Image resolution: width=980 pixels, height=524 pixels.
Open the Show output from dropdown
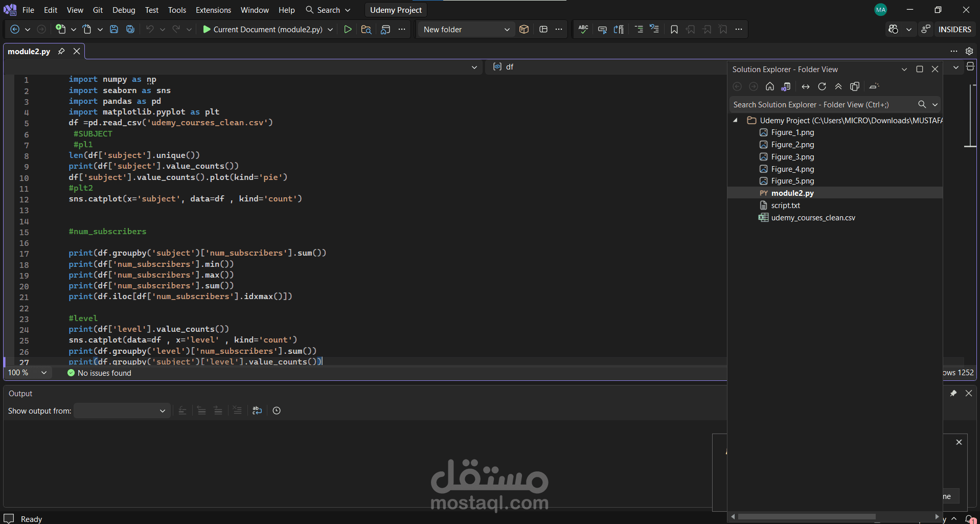click(121, 411)
